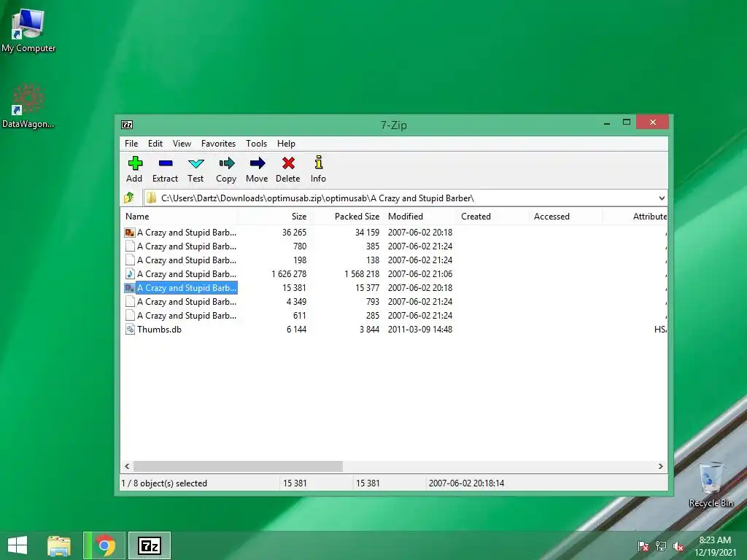Click status bar '1 / 8 object(s) selected'
Screen dimensions: 747x560
164,483
